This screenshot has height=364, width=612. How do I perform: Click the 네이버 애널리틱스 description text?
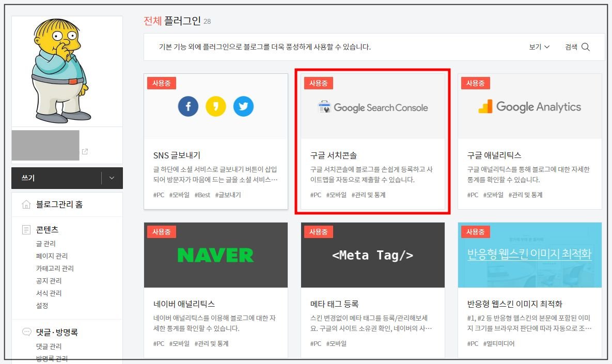pyautogui.click(x=215, y=323)
